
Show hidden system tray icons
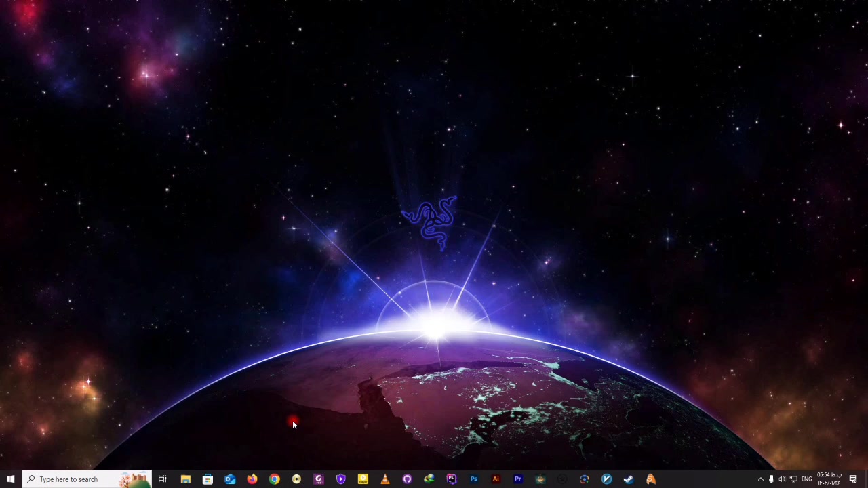coord(760,479)
